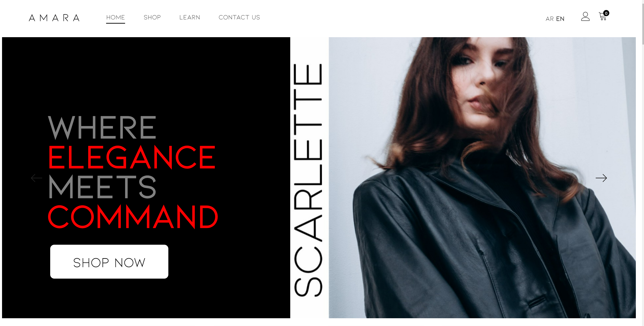Go to next slide with right arrow

coord(601,178)
